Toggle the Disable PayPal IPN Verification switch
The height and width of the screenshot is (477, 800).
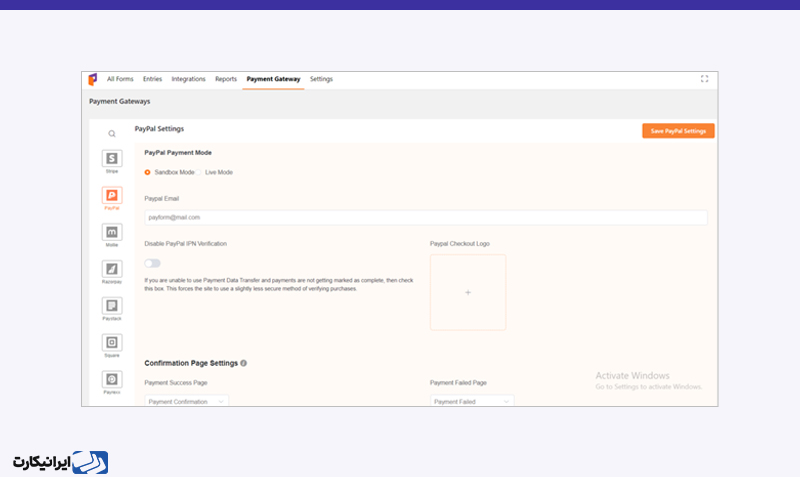[x=152, y=263]
